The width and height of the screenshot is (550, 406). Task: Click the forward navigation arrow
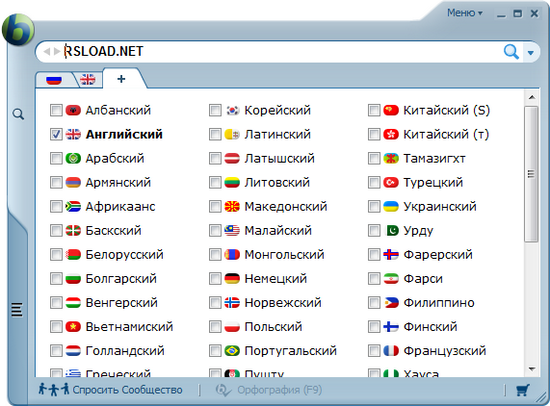[57, 52]
